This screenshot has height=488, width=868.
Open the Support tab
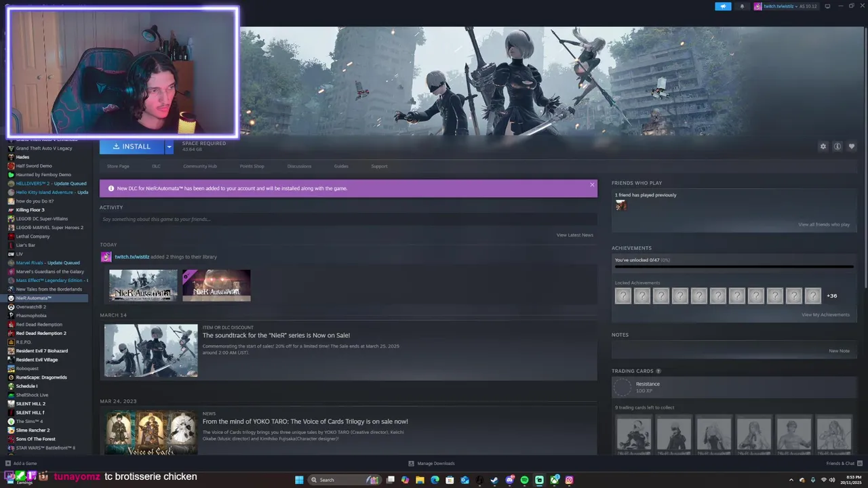coord(379,166)
